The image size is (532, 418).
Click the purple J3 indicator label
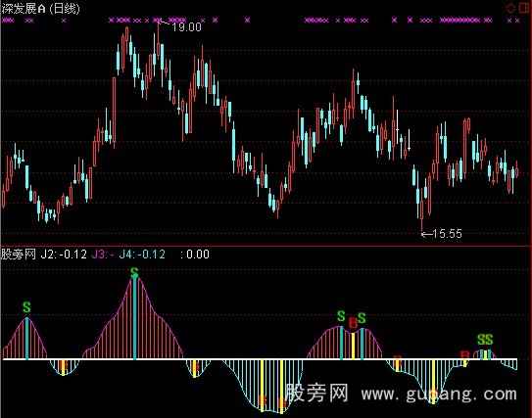point(103,254)
